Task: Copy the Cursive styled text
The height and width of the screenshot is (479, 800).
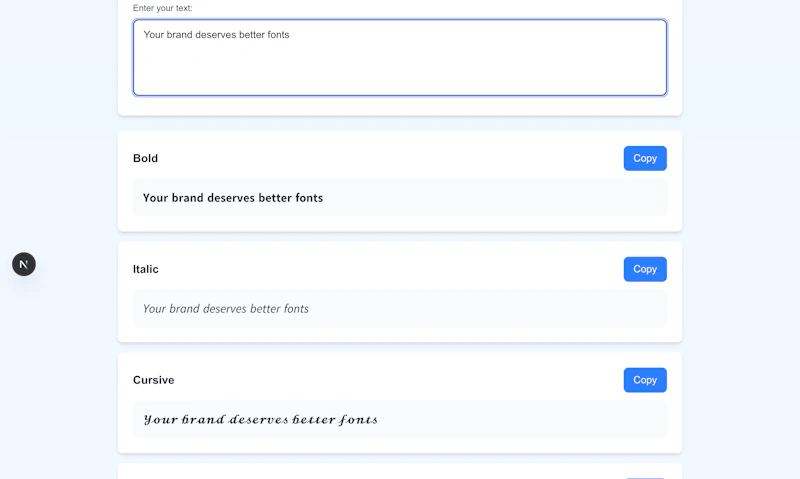Action: 645,380
